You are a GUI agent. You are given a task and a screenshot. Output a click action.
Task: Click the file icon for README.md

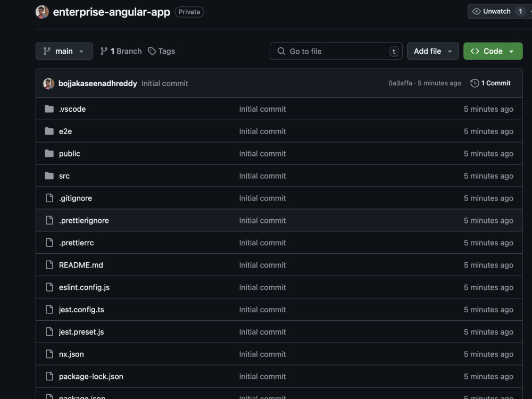point(49,265)
